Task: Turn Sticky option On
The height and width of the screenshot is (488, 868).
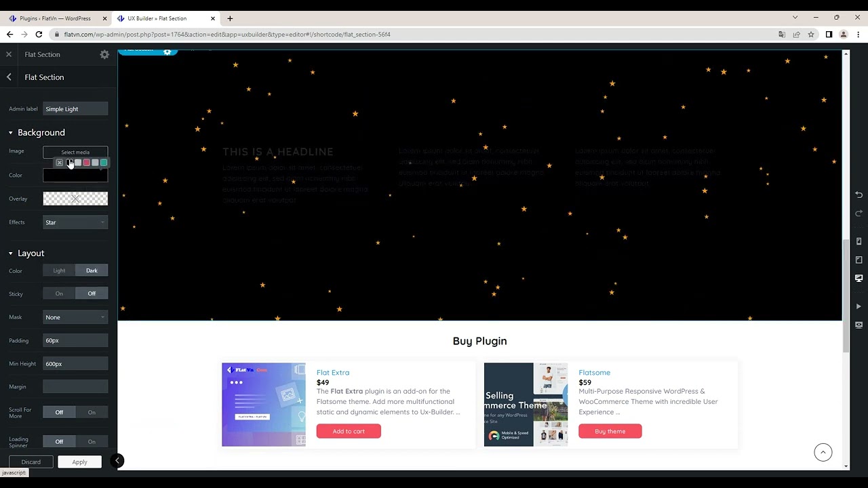Action: point(59,293)
